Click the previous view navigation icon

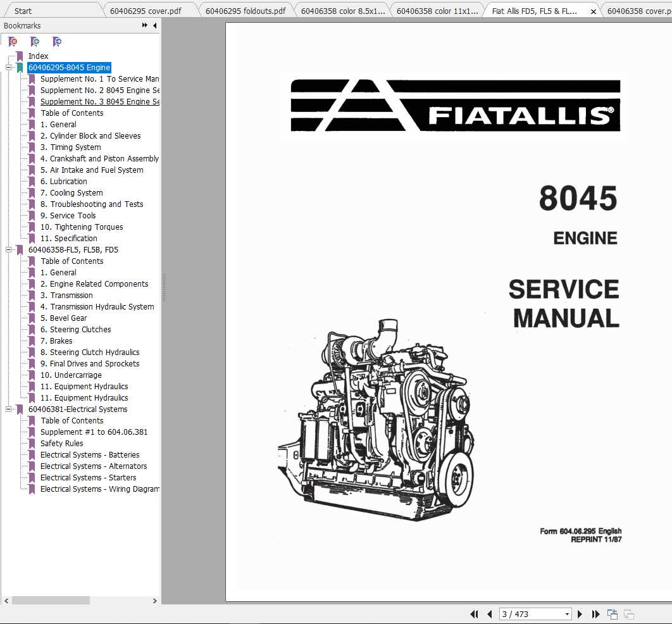613,614
